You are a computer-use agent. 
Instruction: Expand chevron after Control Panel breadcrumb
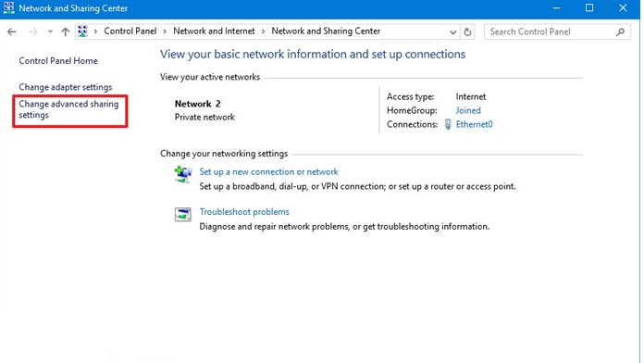click(x=165, y=31)
